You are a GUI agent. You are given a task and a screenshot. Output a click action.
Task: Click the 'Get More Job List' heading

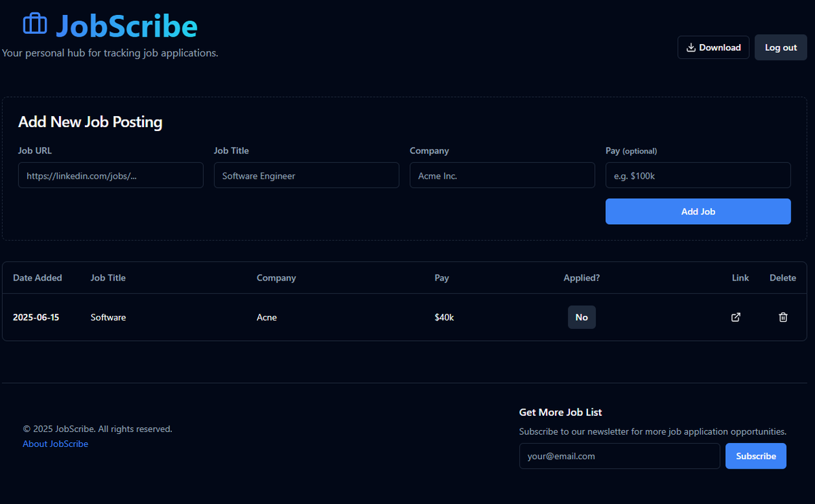pyautogui.click(x=560, y=412)
